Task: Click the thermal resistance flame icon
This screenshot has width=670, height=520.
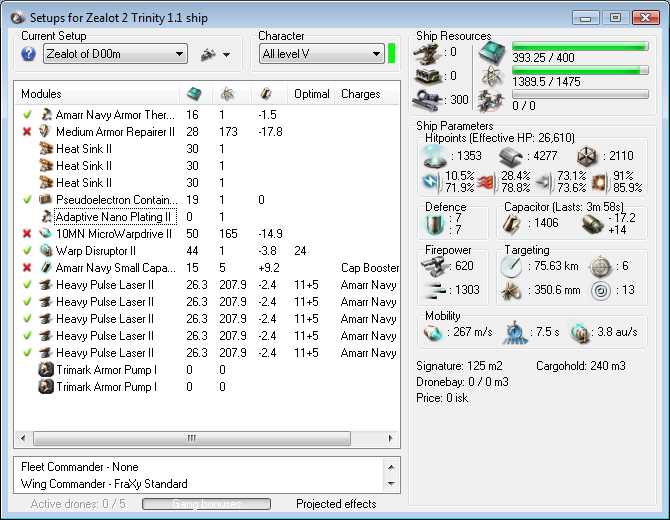Action: coord(486,183)
